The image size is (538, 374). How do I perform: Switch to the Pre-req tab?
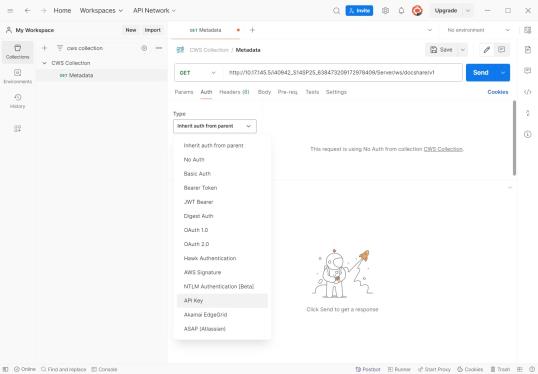tap(288, 92)
